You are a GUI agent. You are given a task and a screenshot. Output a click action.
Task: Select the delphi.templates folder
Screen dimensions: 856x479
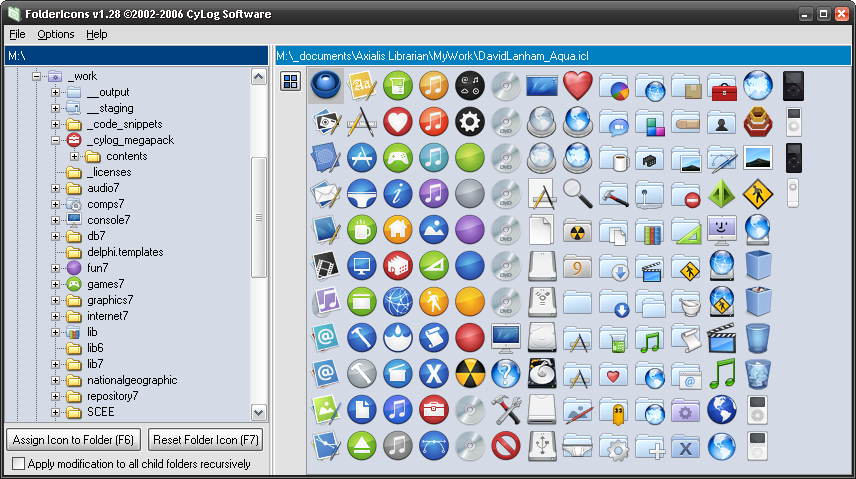125,252
